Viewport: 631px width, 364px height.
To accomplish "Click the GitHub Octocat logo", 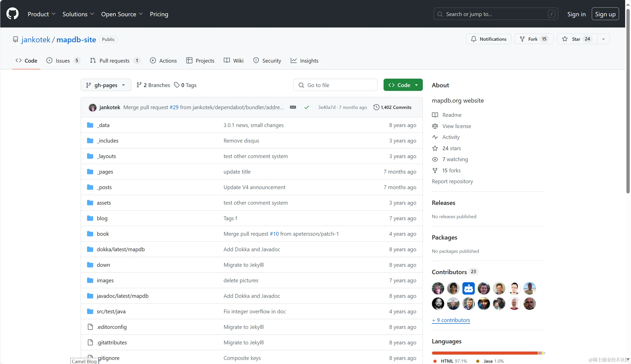I will tap(12, 14).
